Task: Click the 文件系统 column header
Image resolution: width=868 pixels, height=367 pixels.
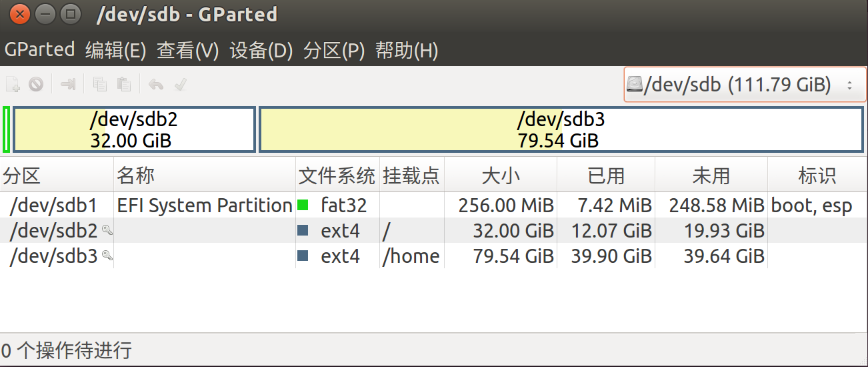Action: coord(337,175)
